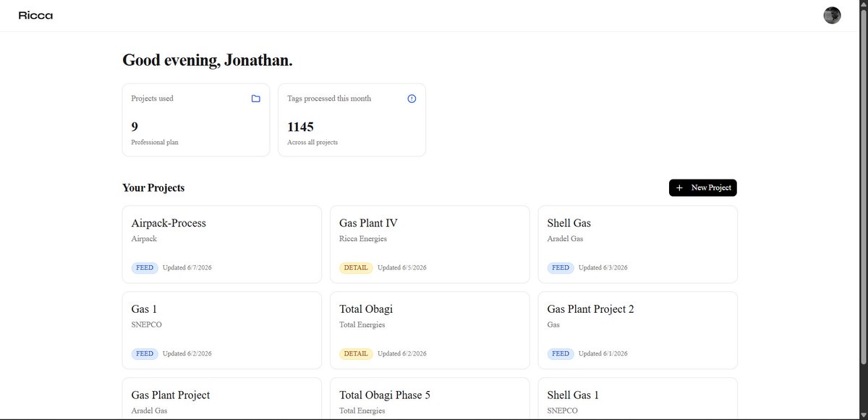Screen dimensions: 868x420
Task: Click 'Updated 6/1/2026' on Gas Plant Project 2
Action: click(603, 354)
